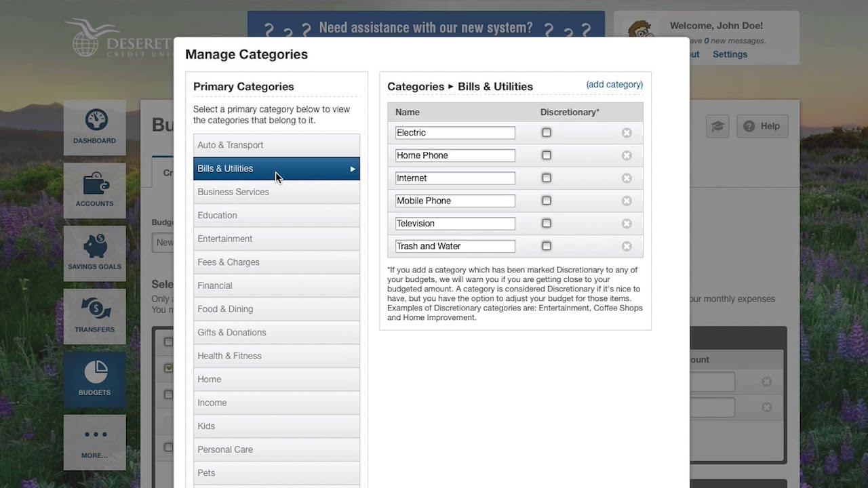
Task: Expand the Bills & Utilities arrow
Action: tap(353, 169)
